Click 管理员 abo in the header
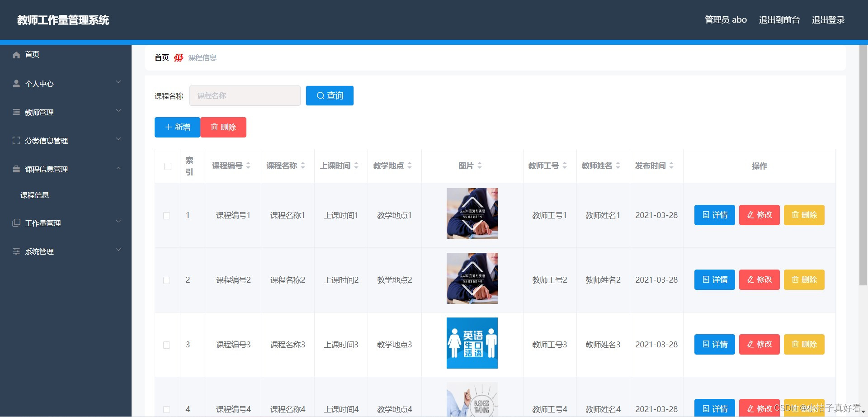This screenshot has height=417, width=868. [726, 20]
